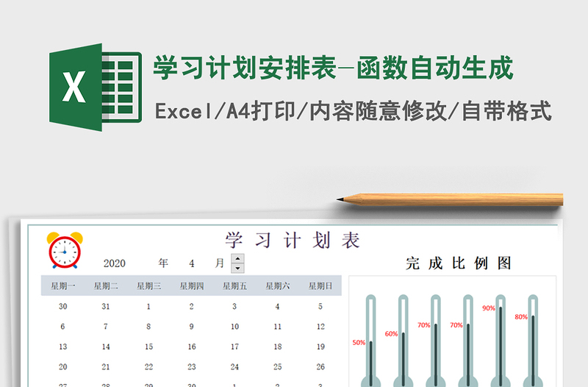The width and height of the screenshot is (588, 387).
Task: Select calendar date cell 24
Action: [234, 366]
